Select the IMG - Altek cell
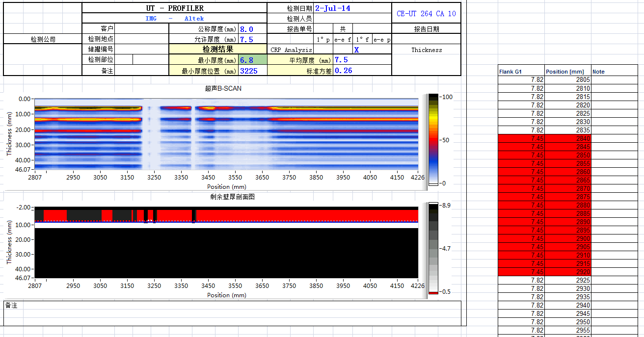The height and width of the screenshot is (337, 644). pyautogui.click(x=174, y=19)
